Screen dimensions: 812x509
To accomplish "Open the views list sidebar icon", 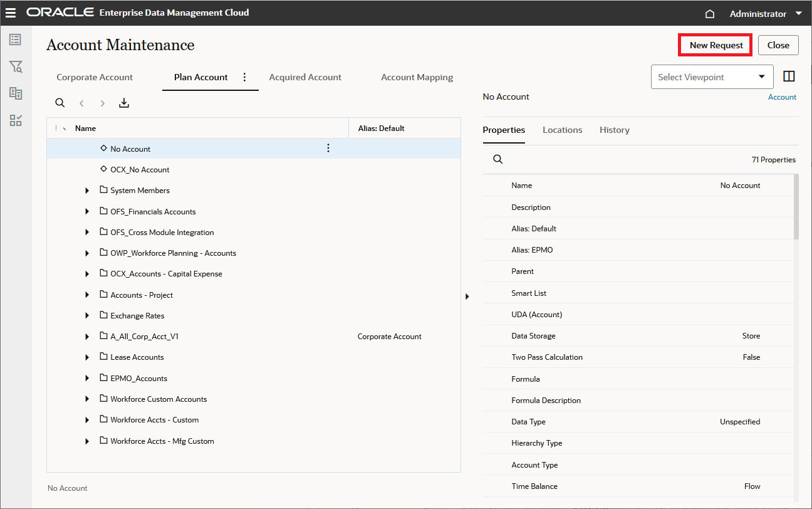I will pyautogui.click(x=16, y=39).
